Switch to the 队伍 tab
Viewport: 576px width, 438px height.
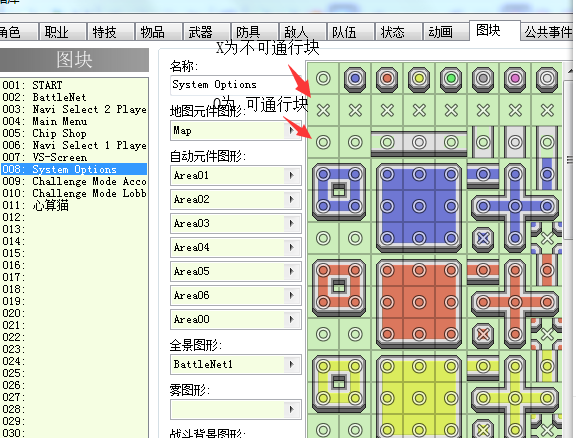click(x=350, y=32)
